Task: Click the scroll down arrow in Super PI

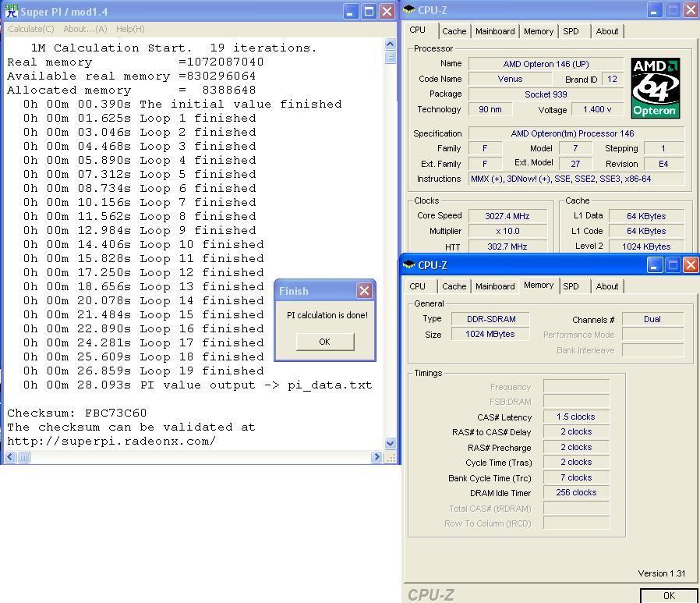Action: coord(391,443)
